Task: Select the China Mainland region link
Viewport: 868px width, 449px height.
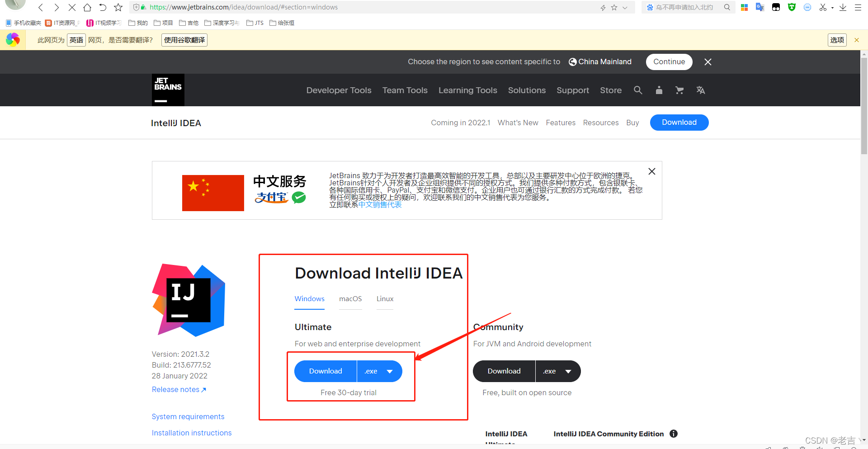Action: click(x=600, y=61)
